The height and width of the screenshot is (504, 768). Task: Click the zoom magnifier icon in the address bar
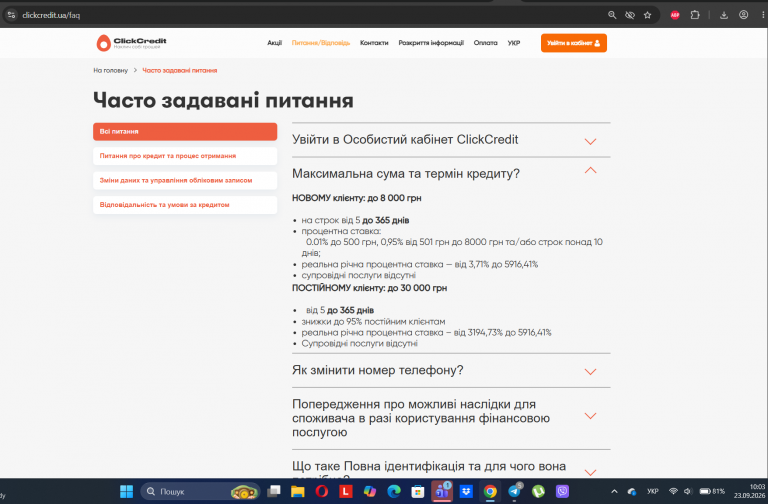[612, 15]
